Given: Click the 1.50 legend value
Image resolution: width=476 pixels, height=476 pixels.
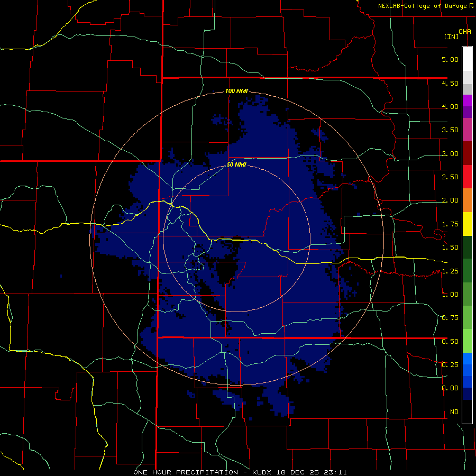Looking at the screenshot, I should (x=450, y=248).
